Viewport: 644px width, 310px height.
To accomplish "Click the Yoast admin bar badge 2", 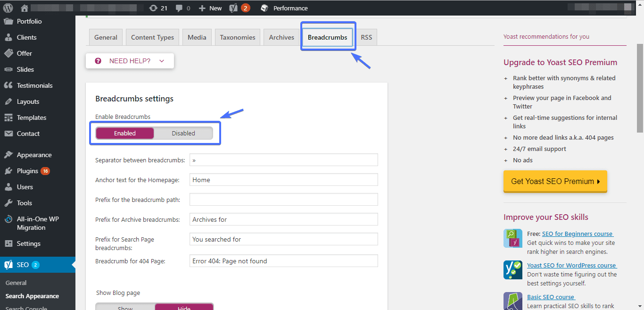I will 245,8.
